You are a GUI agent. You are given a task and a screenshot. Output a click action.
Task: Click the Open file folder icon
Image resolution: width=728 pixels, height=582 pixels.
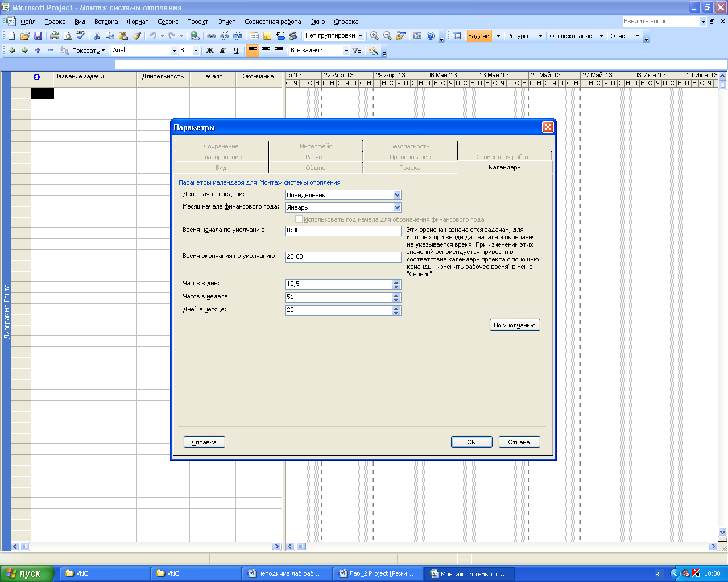(x=24, y=36)
